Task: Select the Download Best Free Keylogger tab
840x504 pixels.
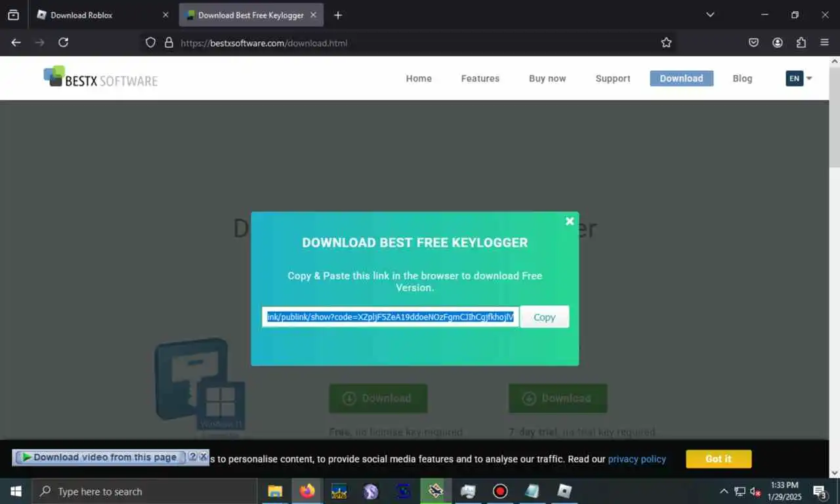Action: [251, 14]
